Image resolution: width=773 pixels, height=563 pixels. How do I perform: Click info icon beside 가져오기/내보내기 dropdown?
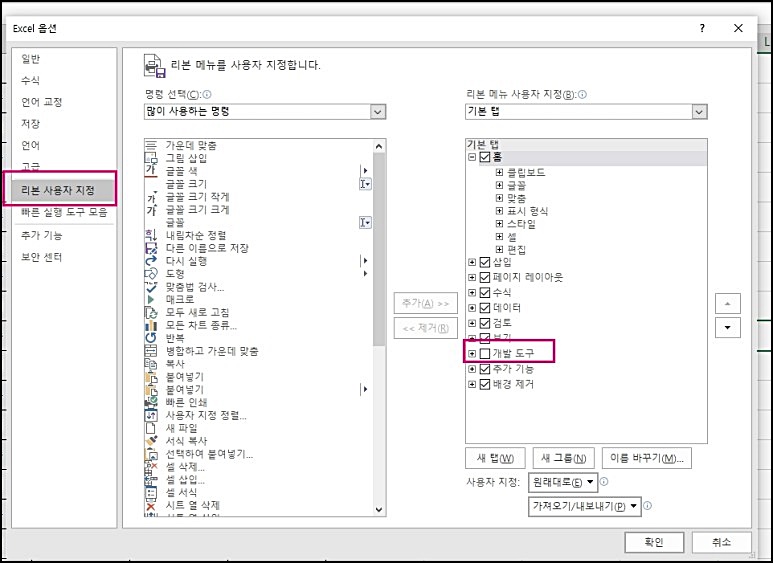tap(648, 505)
